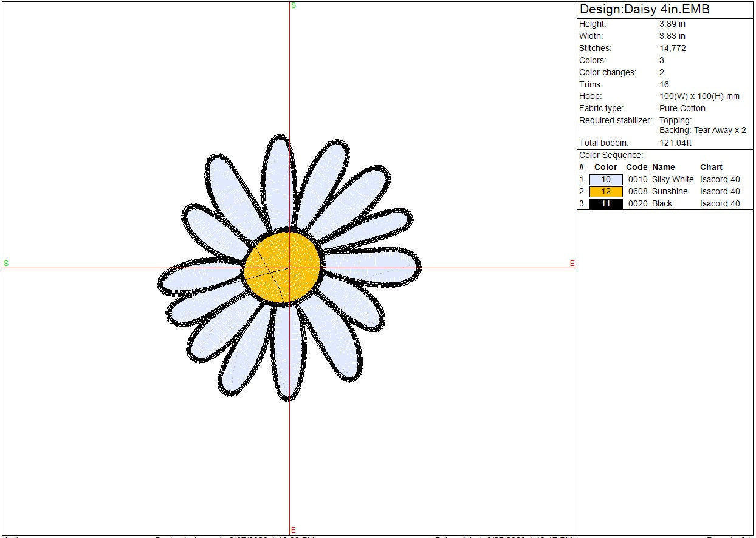Select the Sunshine yellow color swatch
The height and width of the screenshot is (538, 756).
click(606, 192)
